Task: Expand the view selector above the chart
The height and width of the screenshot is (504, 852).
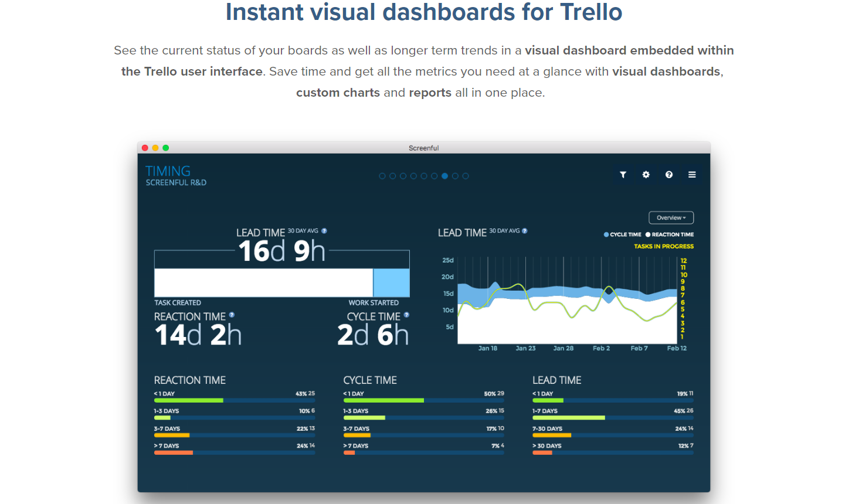Action: 670,217
